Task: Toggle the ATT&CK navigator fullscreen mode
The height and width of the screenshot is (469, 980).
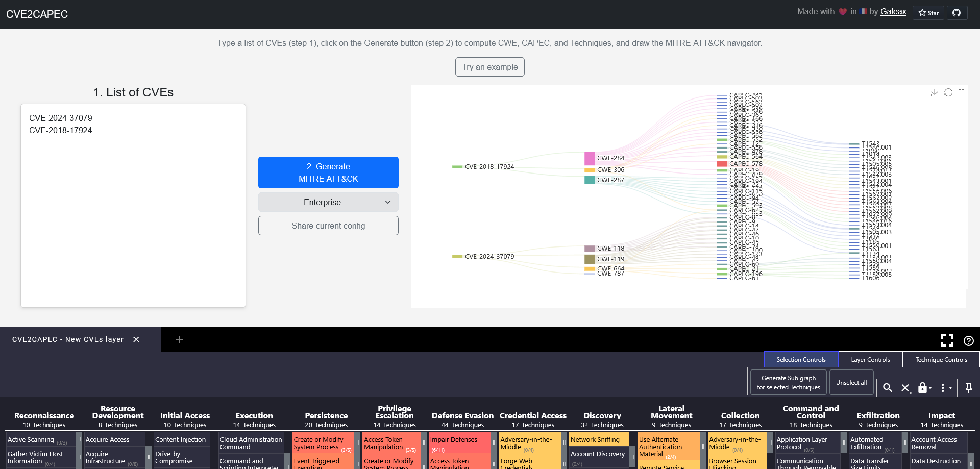Action: tap(947, 340)
